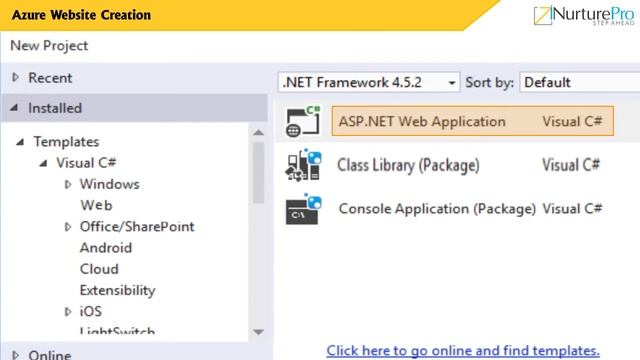Image resolution: width=640 pixels, height=360 pixels.
Task: Click the tree scrollbar down arrow
Action: click(258, 332)
